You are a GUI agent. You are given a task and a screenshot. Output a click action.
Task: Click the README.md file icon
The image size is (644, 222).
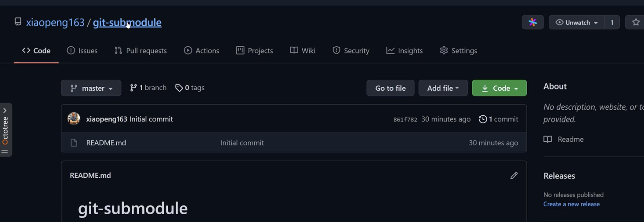coord(74,143)
